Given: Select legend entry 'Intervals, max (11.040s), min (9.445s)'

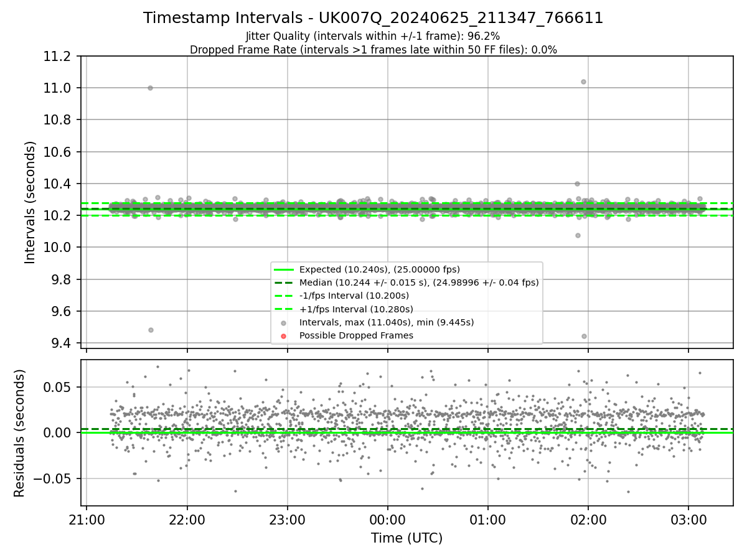Looking at the screenshot, I should click(x=387, y=322).
